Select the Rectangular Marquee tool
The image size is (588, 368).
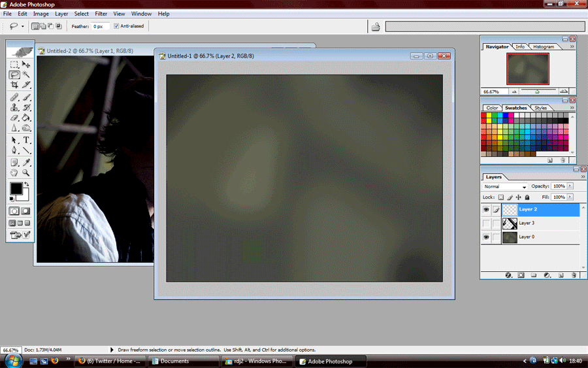click(x=14, y=65)
